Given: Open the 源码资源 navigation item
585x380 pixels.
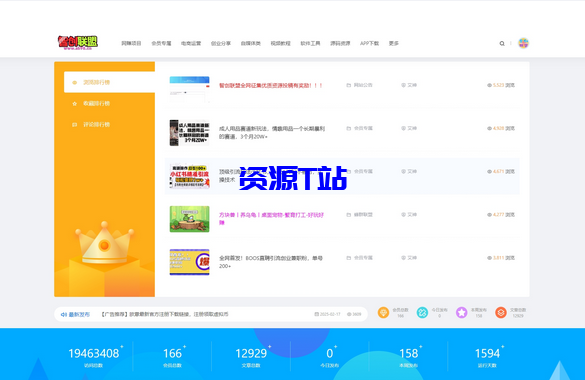Looking at the screenshot, I should [x=340, y=44].
